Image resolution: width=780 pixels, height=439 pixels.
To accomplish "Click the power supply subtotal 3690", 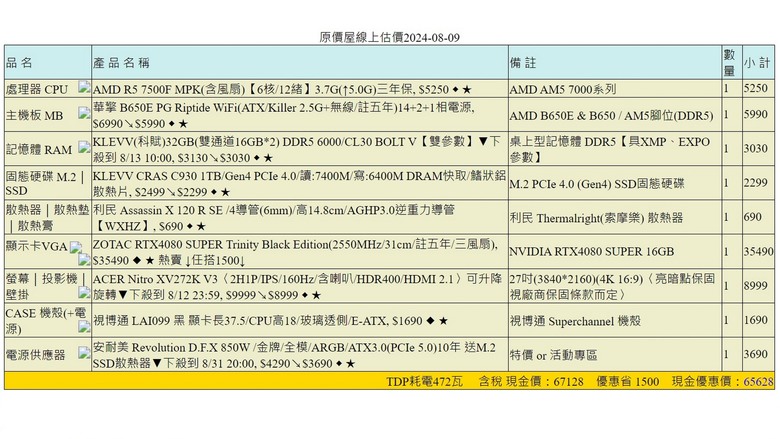I will click(x=756, y=354).
